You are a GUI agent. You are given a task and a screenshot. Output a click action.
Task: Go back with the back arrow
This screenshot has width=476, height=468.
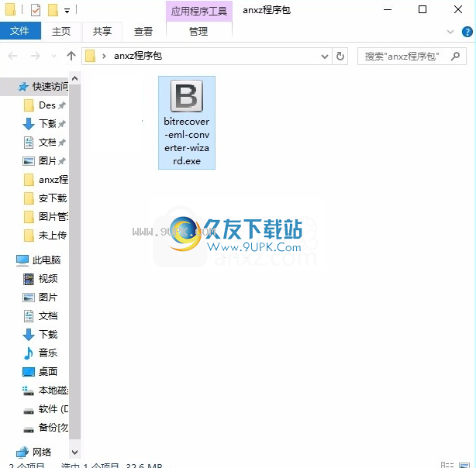click(x=12, y=56)
